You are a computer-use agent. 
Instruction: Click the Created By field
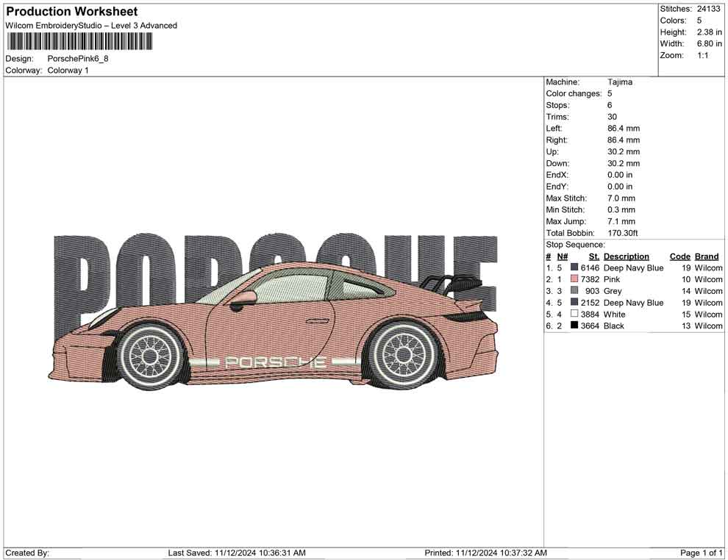[29, 553]
